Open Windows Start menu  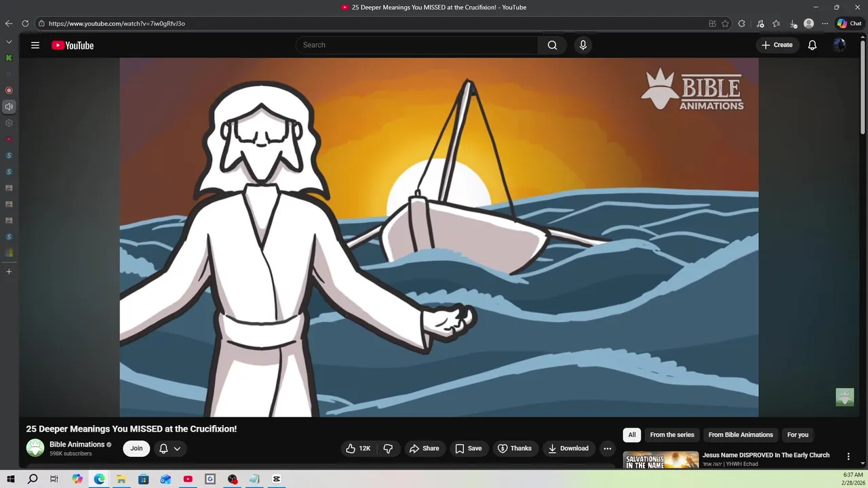pyautogui.click(x=11, y=479)
